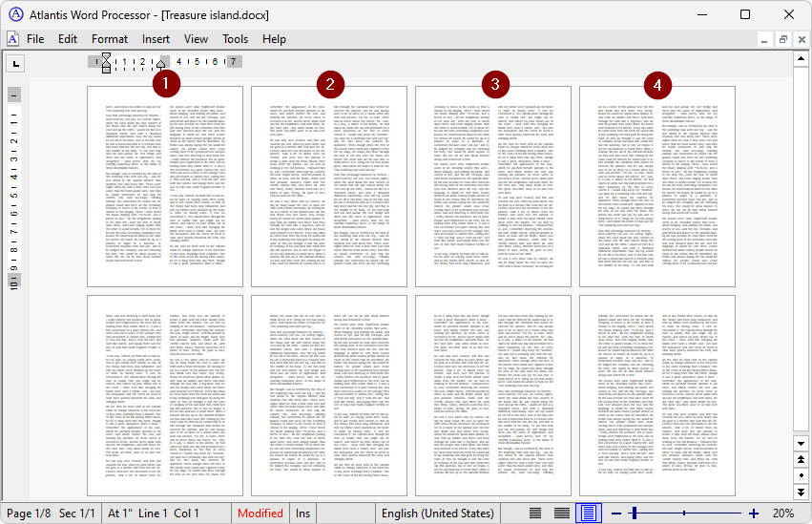This screenshot has height=524, width=812.
Task: Click the document icon left of File menu
Action: point(12,39)
